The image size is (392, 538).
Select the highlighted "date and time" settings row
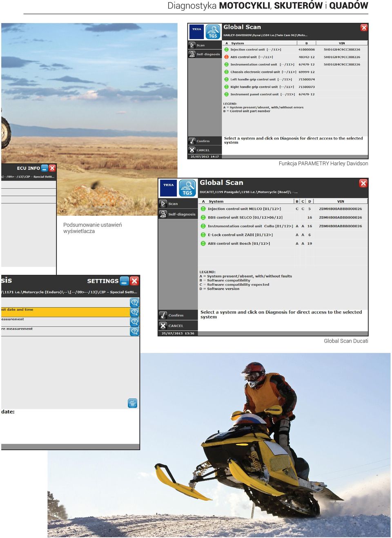(x=65, y=312)
